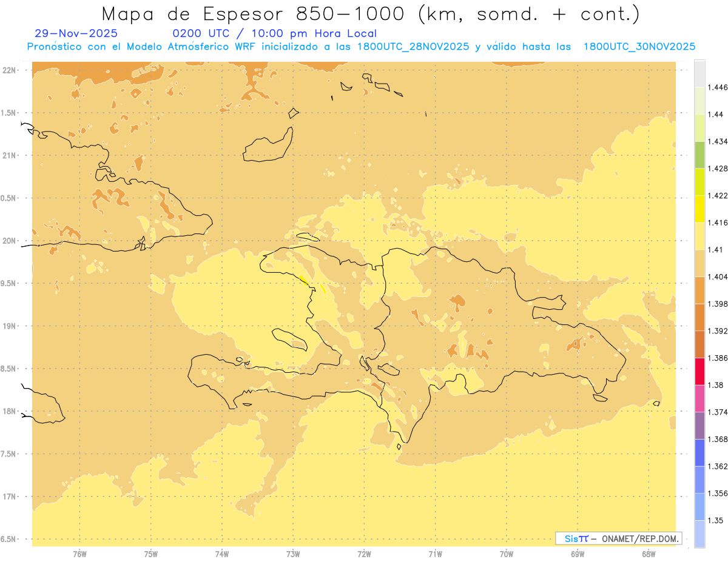The height and width of the screenshot is (562, 728).
Task: Click the latitude label '7.5N'
Action: [9, 454]
